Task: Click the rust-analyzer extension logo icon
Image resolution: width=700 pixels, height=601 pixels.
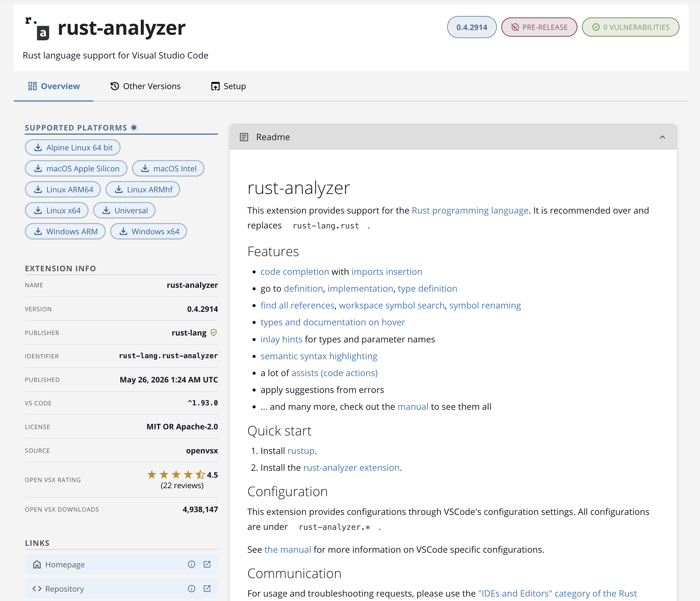Action: (38, 28)
